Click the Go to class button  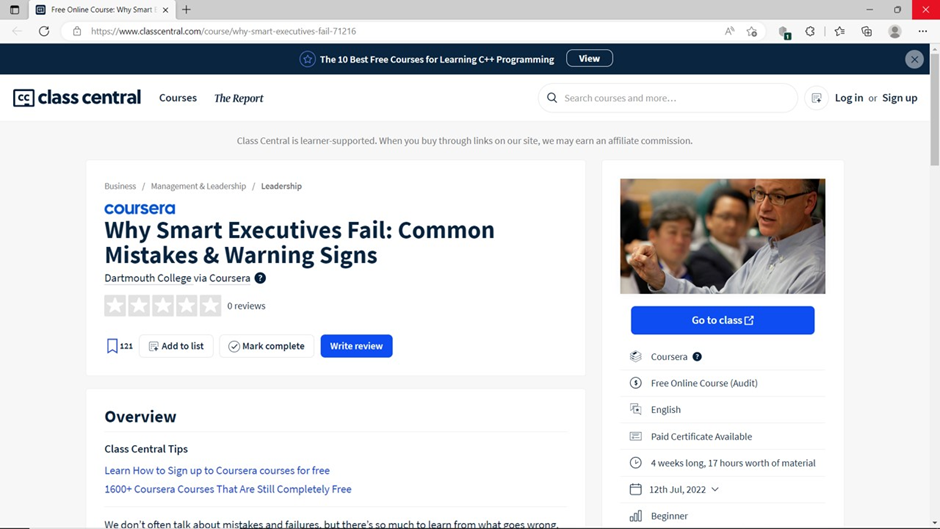point(722,320)
